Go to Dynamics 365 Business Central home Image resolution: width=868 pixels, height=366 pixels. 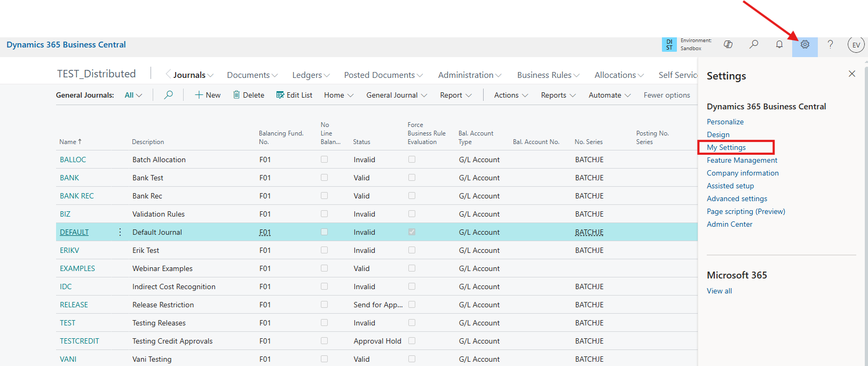coord(66,45)
